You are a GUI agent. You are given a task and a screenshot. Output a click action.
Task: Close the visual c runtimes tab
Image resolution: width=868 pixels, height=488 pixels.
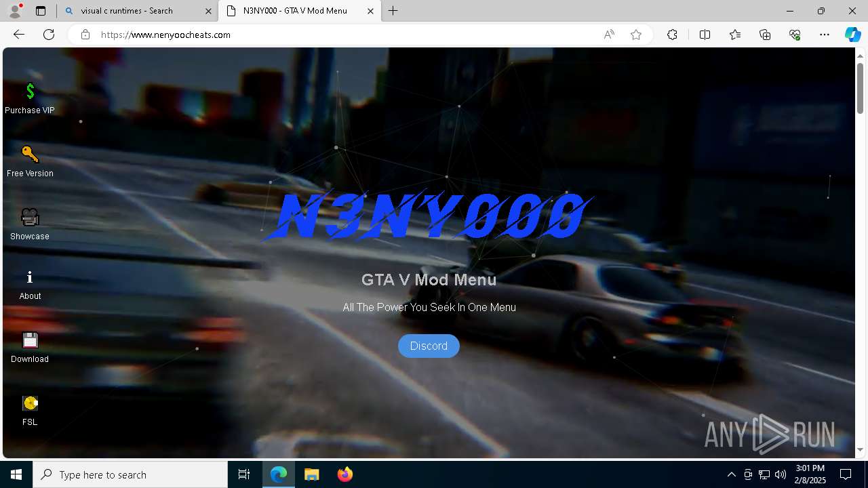point(208,11)
